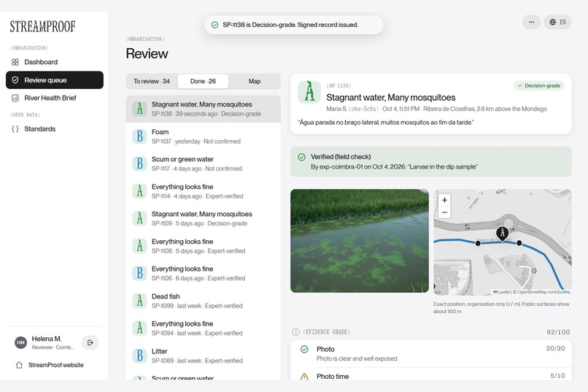Image resolution: width=588 pixels, height=392 pixels.
Task: Switch to the Map tab
Action: coord(255,81)
